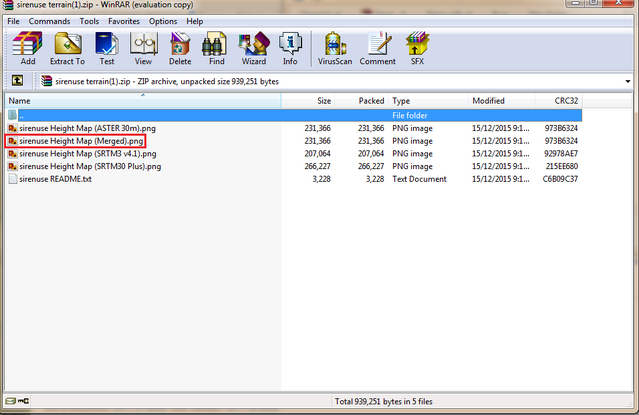Select sirenuse Height Map (ASTER 30m).png
The height and width of the screenshot is (415, 639).
[87, 128]
